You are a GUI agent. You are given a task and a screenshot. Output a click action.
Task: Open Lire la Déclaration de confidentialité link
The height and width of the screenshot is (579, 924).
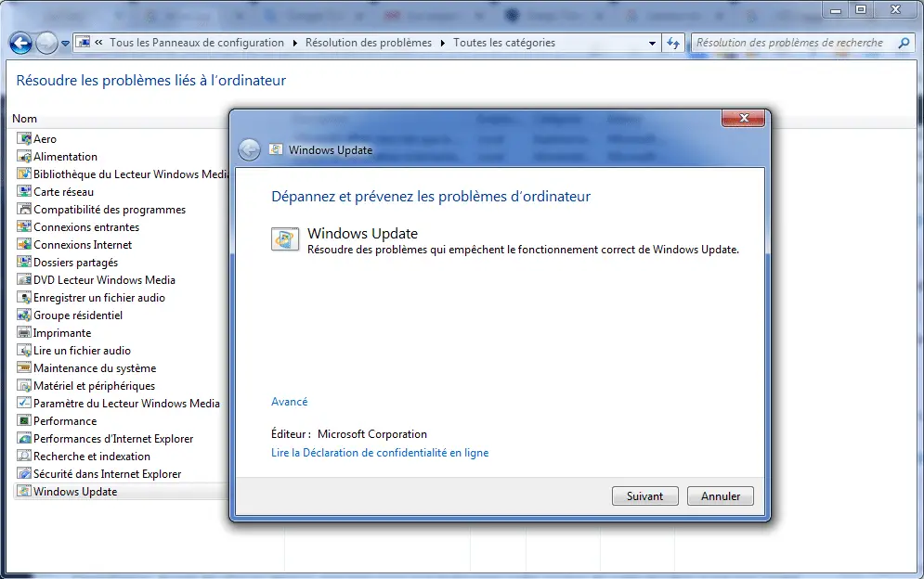pyautogui.click(x=380, y=453)
